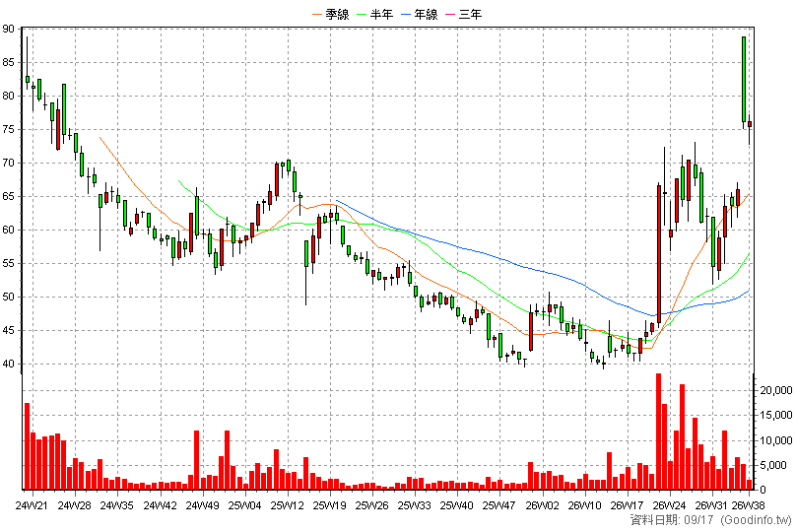Select the 25W33 week label
796x532 pixels.
414,505
